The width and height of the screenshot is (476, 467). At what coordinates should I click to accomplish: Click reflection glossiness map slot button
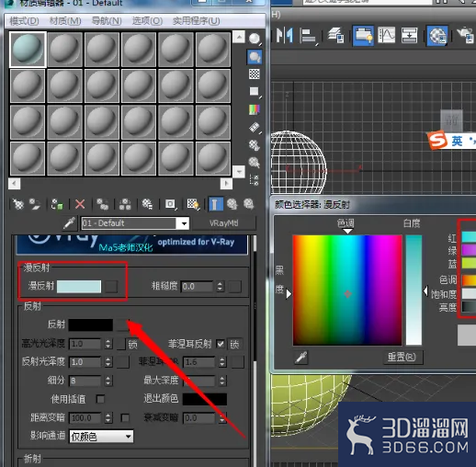[122, 362]
